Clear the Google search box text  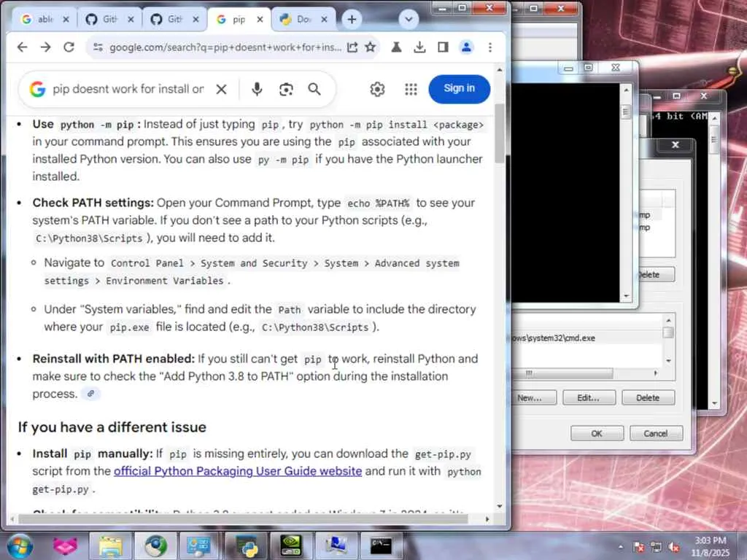click(221, 89)
